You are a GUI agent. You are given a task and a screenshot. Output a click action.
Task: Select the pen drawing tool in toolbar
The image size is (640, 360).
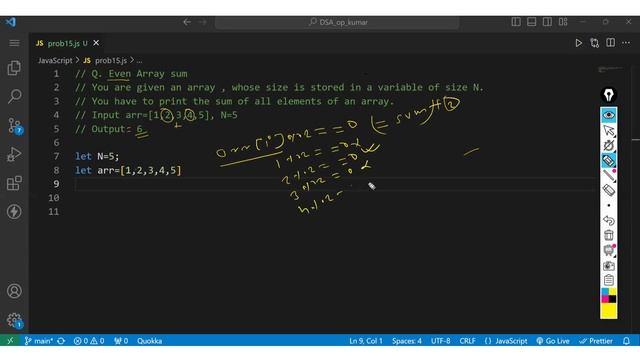(609, 145)
